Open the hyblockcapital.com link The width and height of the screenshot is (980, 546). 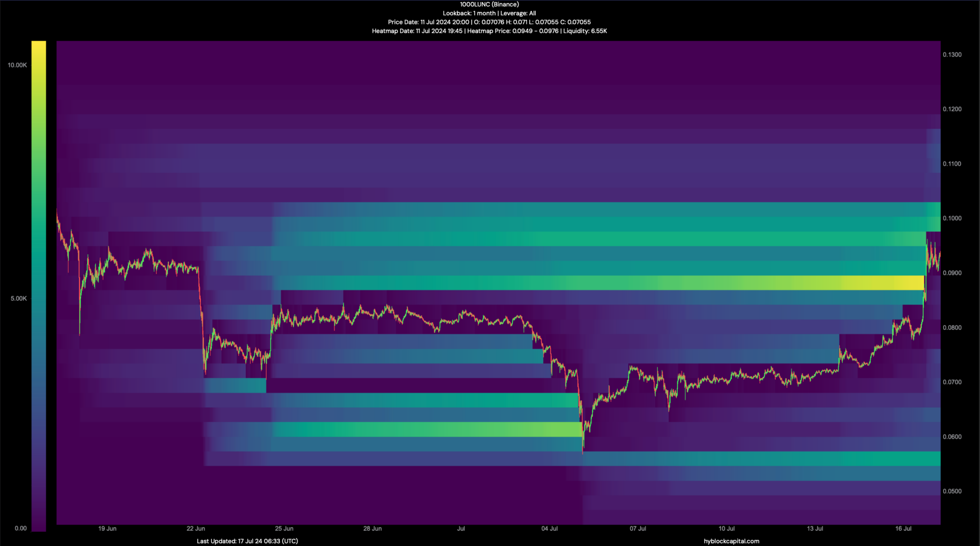[731, 541]
